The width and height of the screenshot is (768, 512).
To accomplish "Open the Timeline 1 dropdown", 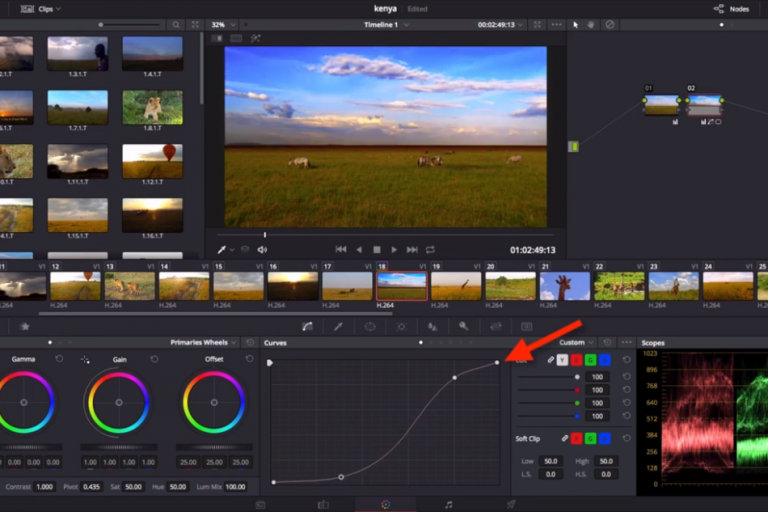I will point(386,24).
